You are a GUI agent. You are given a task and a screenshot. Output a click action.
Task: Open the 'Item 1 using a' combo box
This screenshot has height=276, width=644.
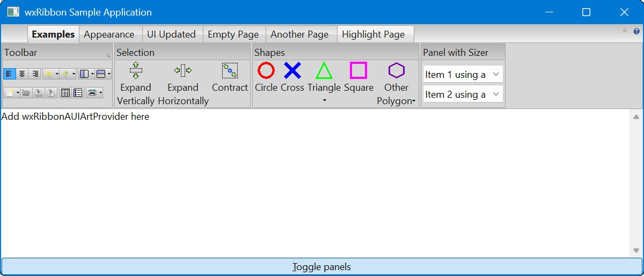click(x=463, y=75)
